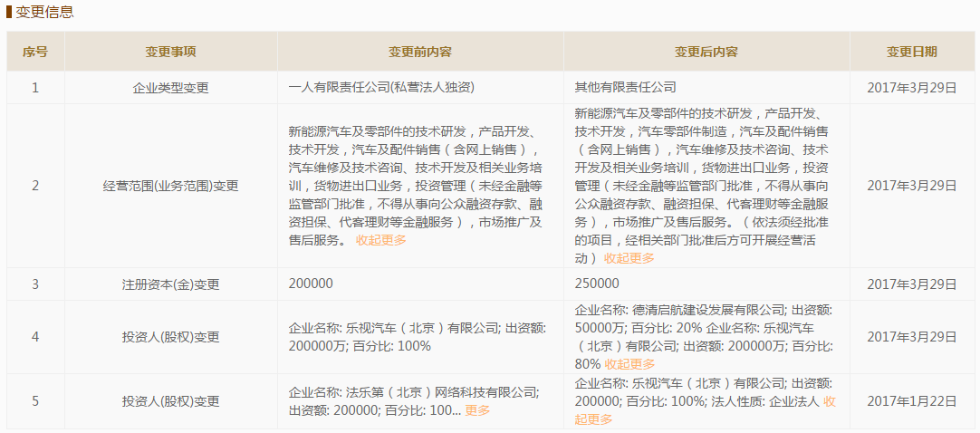Click row 3 date 2017年3月29日

click(x=912, y=284)
